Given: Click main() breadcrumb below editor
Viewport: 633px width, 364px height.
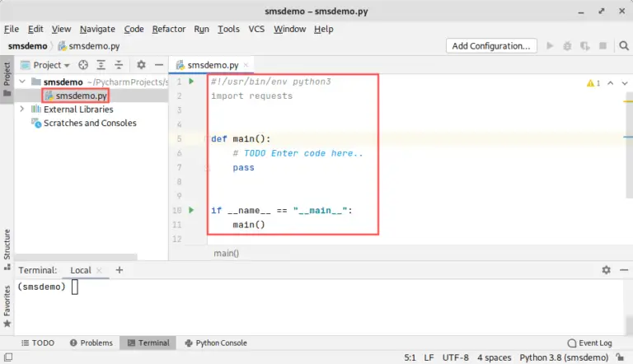Looking at the screenshot, I should coord(226,253).
